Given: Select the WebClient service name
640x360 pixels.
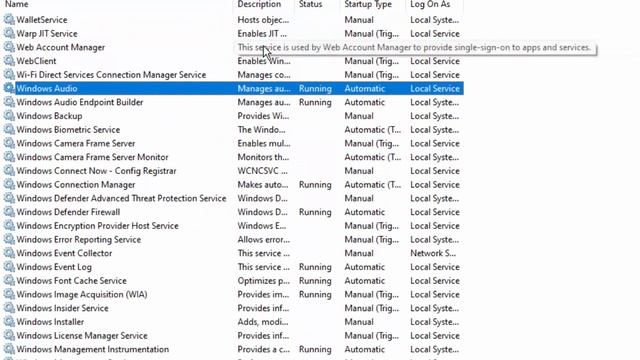Looking at the screenshot, I should (36, 61).
